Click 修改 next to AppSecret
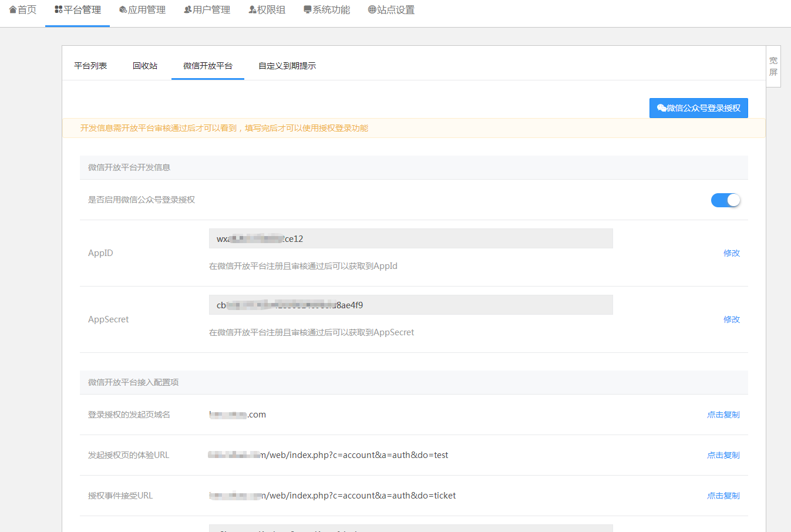The width and height of the screenshot is (791, 532). (732, 319)
